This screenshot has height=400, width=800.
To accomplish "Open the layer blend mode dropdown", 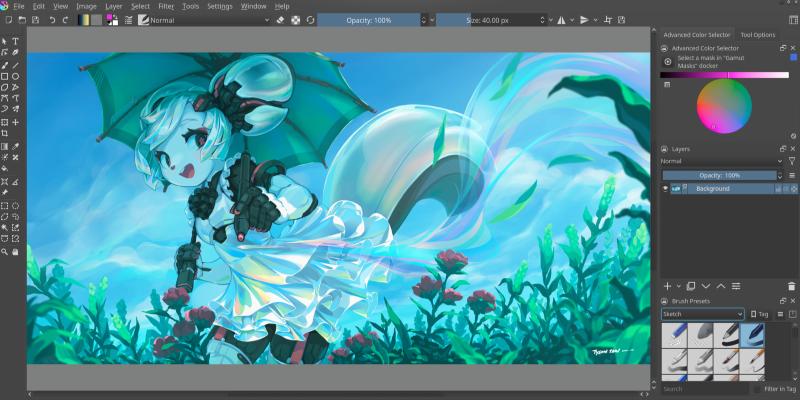I will coord(720,161).
